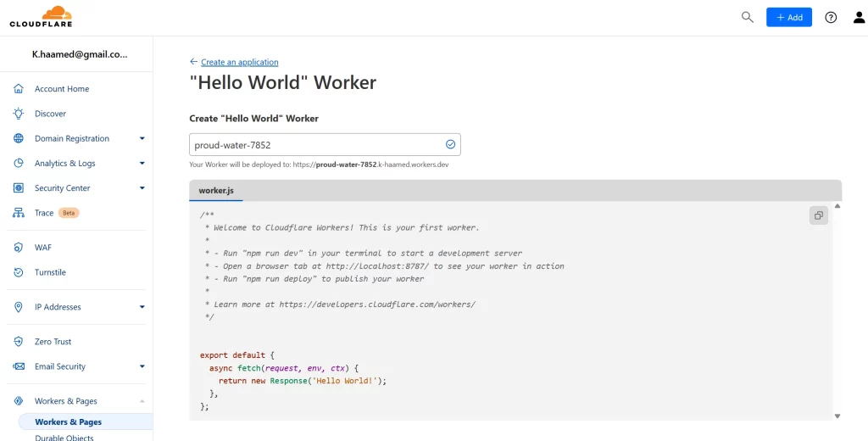Click the Turnstile icon in sidebar
Image resolution: width=868 pixels, height=441 pixels.
click(19, 272)
